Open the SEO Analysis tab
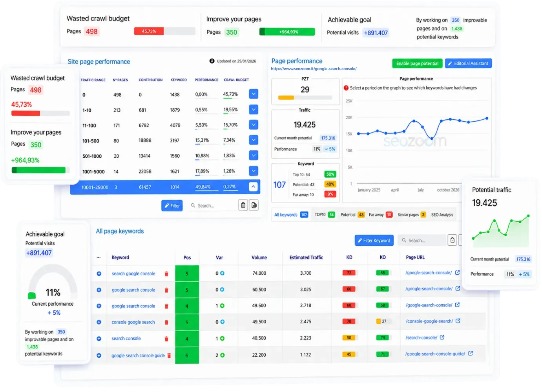The image size is (542, 392). tap(442, 215)
